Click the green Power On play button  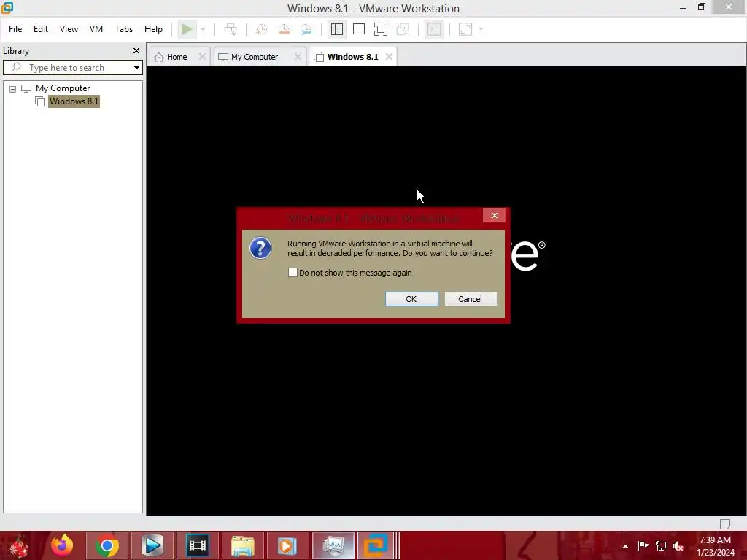click(187, 29)
